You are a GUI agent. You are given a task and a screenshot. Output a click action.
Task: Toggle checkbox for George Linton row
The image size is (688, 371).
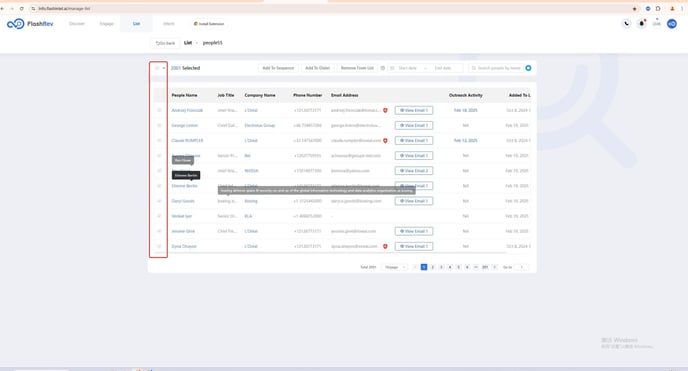coord(159,125)
